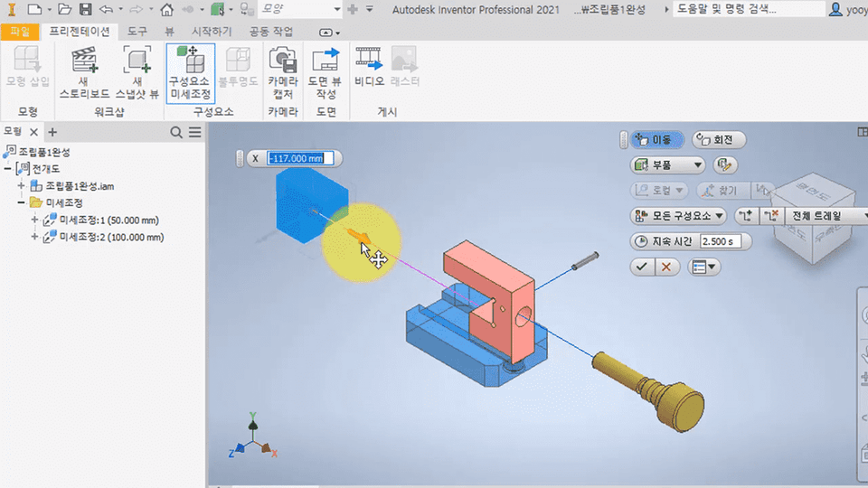Collapse the 전개도 scene node

pyautogui.click(x=8, y=169)
